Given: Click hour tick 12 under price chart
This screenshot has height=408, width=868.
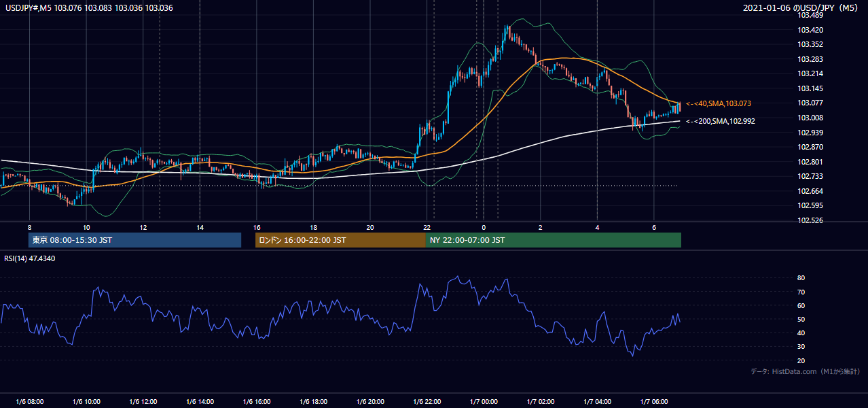Looking at the screenshot, I should 143,227.
